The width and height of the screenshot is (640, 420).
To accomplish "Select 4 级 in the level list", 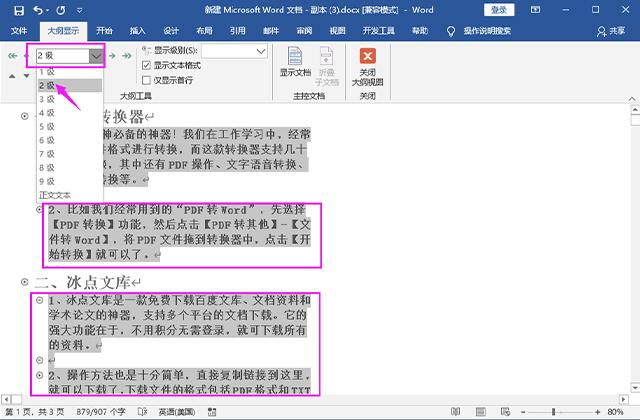I will pyautogui.click(x=69, y=113).
